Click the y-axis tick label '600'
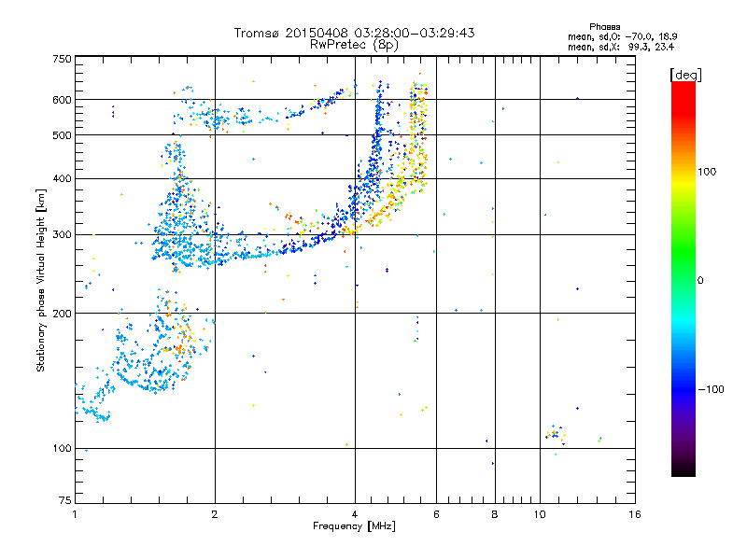Viewport: 747px width, 560px height. pyautogui.click(x=62, y=100)
